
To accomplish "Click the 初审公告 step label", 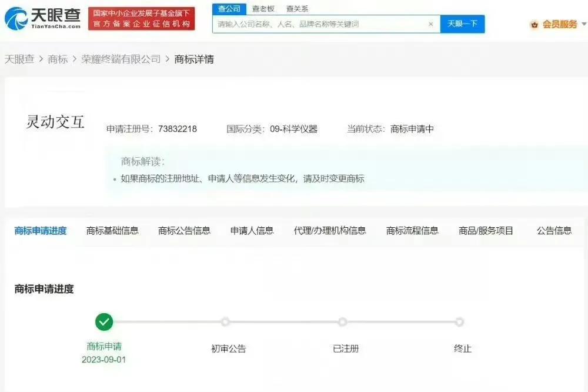I will (228, 349).
